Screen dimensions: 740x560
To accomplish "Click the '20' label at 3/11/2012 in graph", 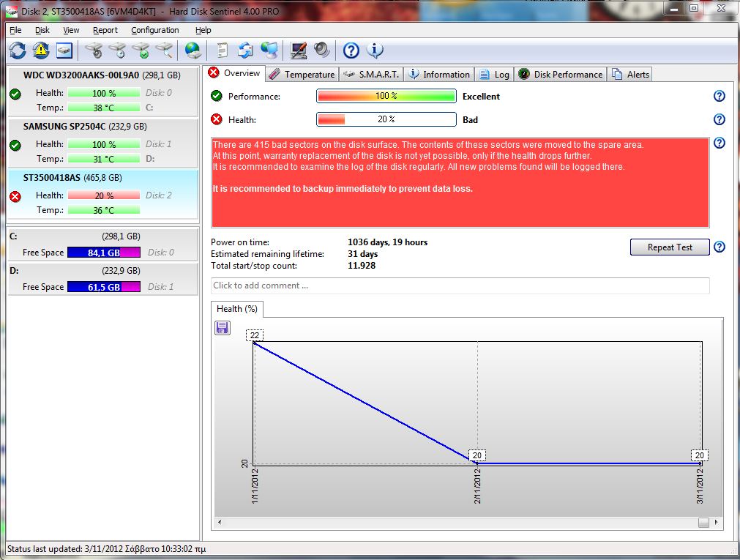I will point(700,455).
